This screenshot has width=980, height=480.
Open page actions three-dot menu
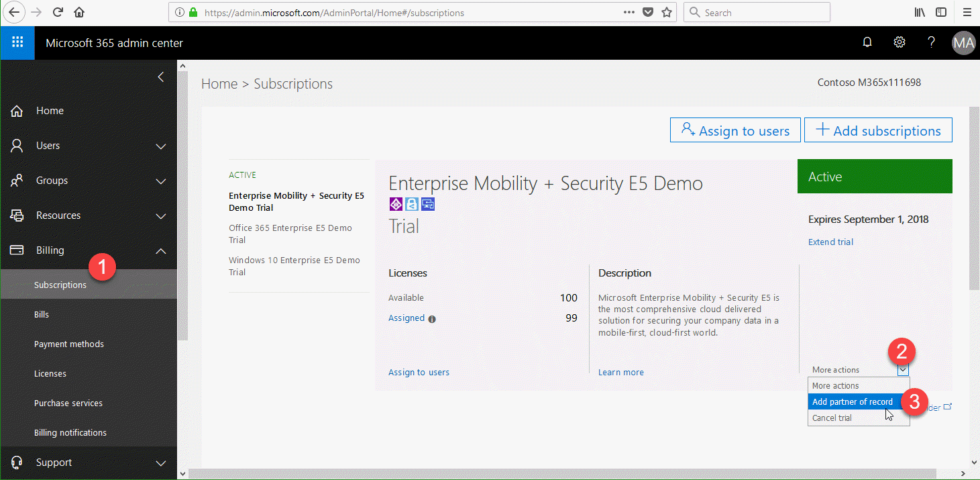tap(629, 12)
